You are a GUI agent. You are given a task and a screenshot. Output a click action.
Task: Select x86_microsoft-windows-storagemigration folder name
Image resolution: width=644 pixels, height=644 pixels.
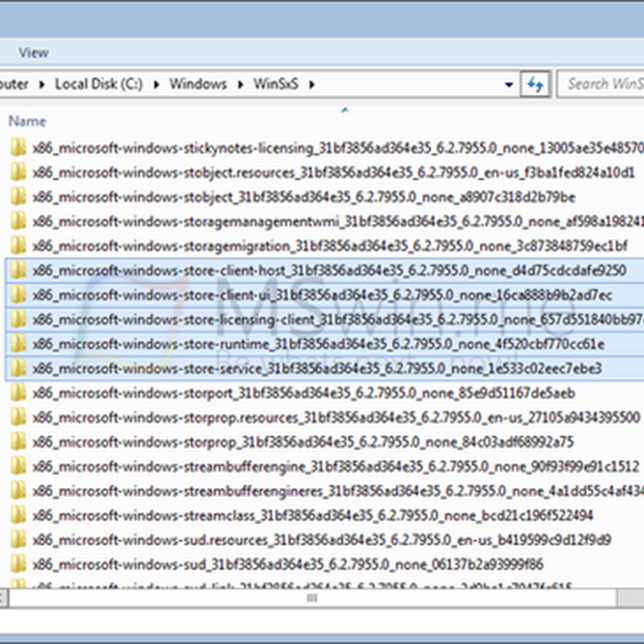(x=330, y=246)
